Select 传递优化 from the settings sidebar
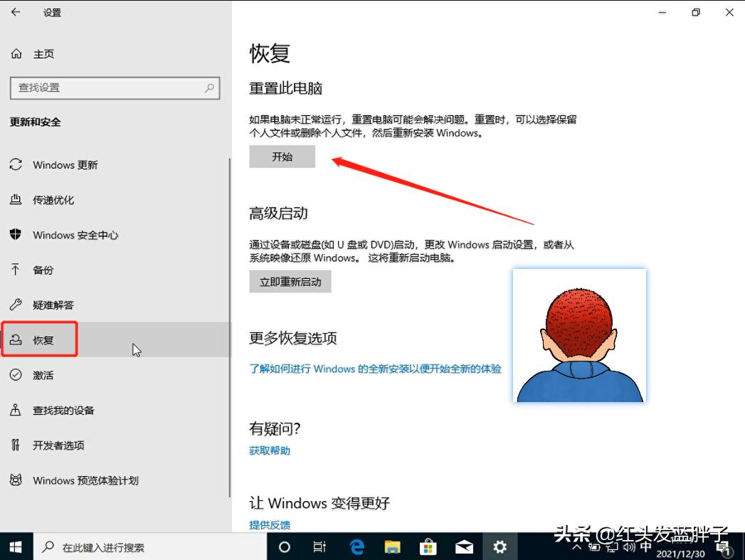Image resolution: width=745 pixels, height=560 pixels. [57, 200]
